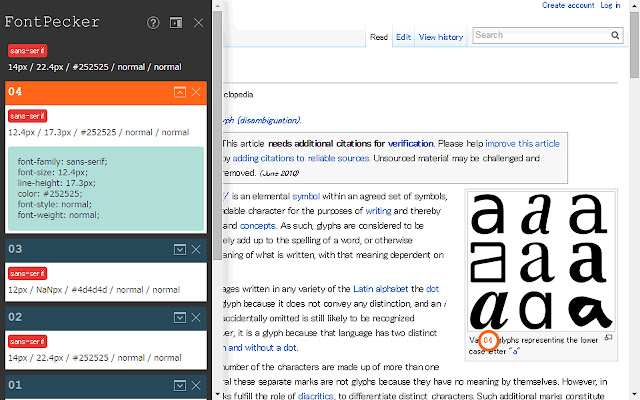The image size is (640, 400).
Task: Open the View history tab
Action: (441, 37)
